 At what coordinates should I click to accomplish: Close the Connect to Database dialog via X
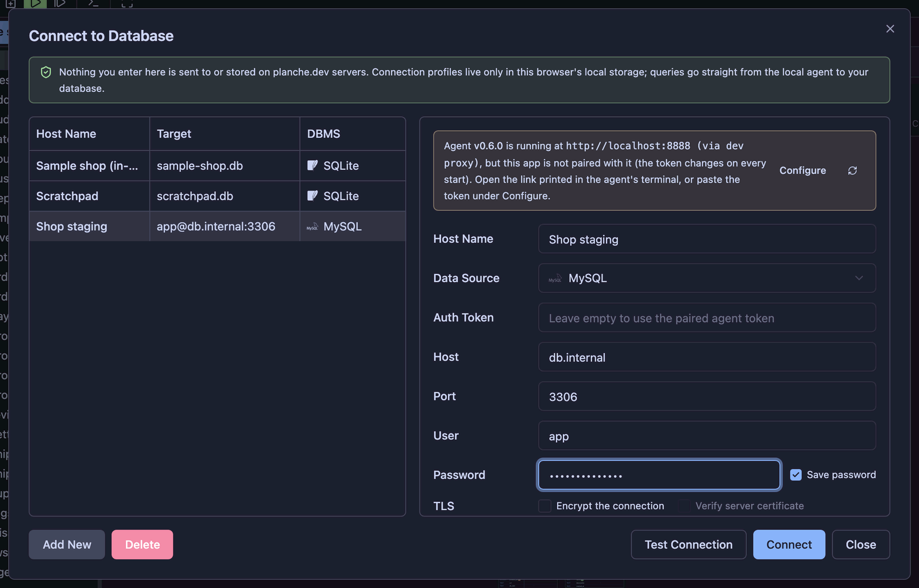tap(890, 29)
